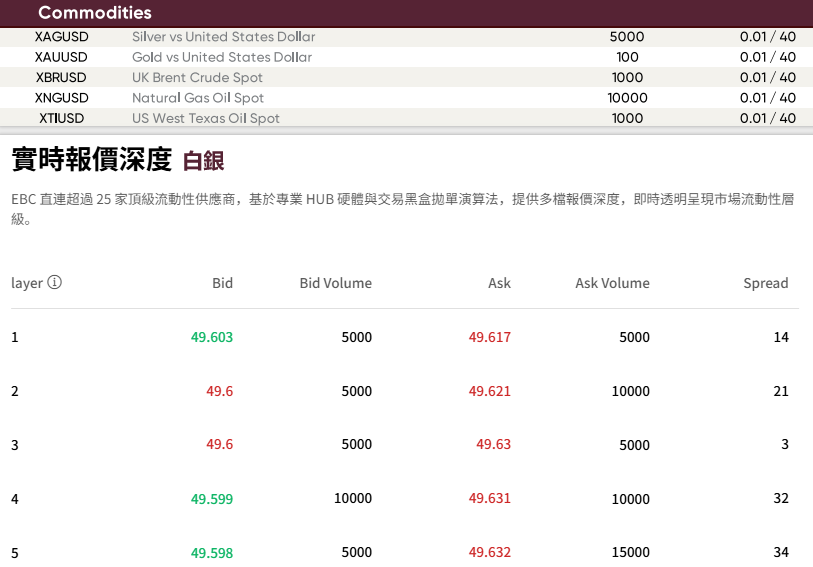Select the XTIUSD West Texas Oil row

(62, 118)
